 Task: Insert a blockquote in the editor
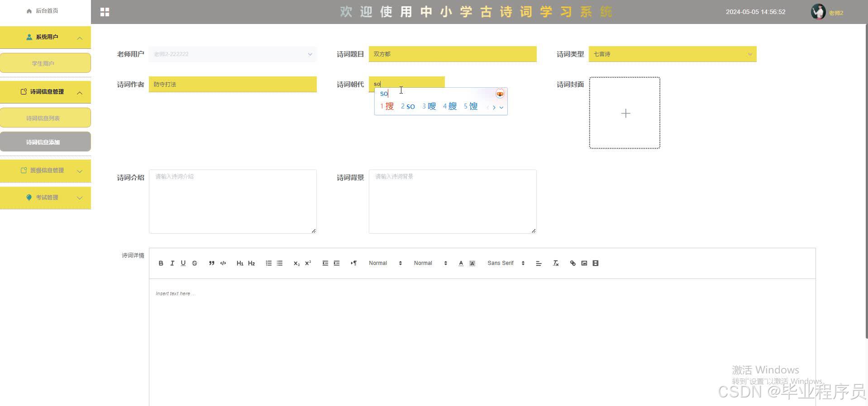(211, 263)
